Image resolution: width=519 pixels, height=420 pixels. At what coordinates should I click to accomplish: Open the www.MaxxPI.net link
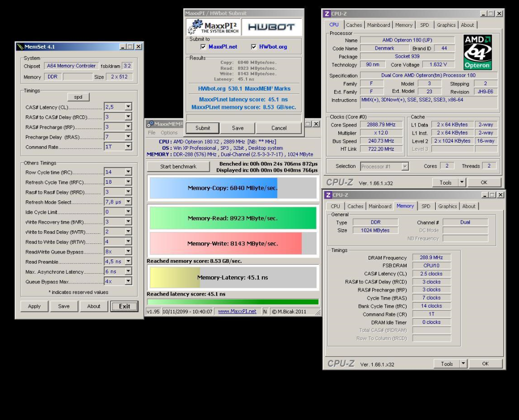tap(237, 311)
